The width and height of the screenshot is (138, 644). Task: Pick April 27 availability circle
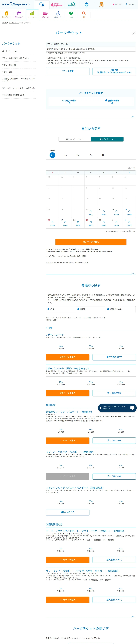coord(65,222)
